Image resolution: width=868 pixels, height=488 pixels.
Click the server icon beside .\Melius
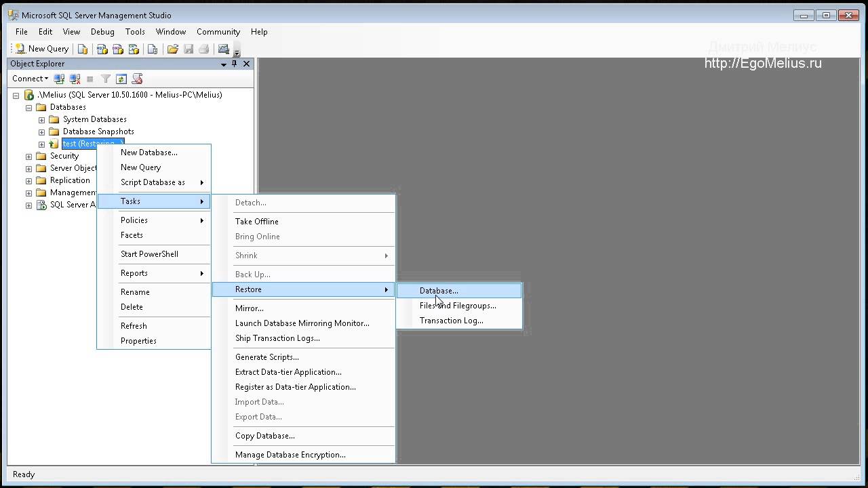[29, 95]
